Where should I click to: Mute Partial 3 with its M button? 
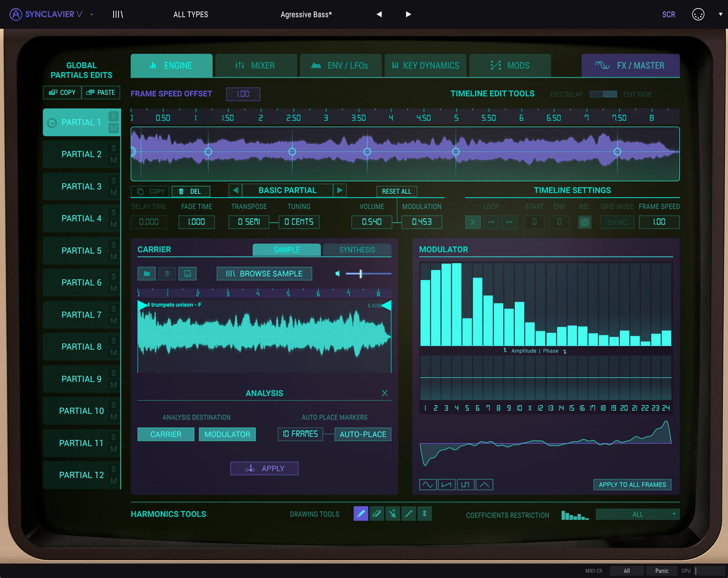[114, 192]
